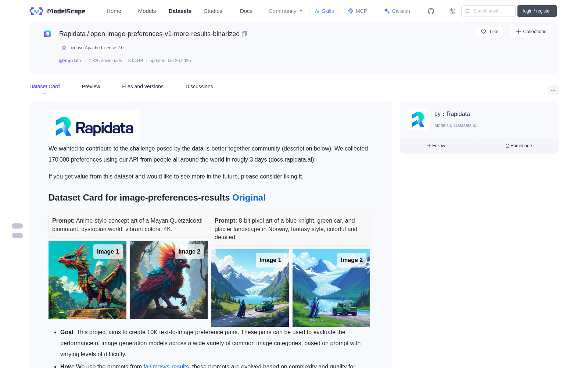Open the Civision page
Viewport: 588px width, 368px height.
pyautogui.click(x=397, y=11)
